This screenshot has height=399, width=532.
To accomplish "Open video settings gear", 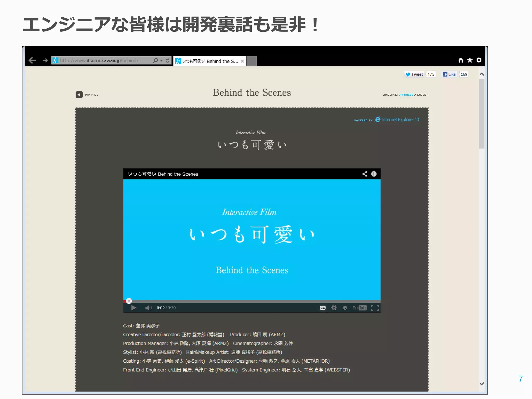I will coord(334,308).
